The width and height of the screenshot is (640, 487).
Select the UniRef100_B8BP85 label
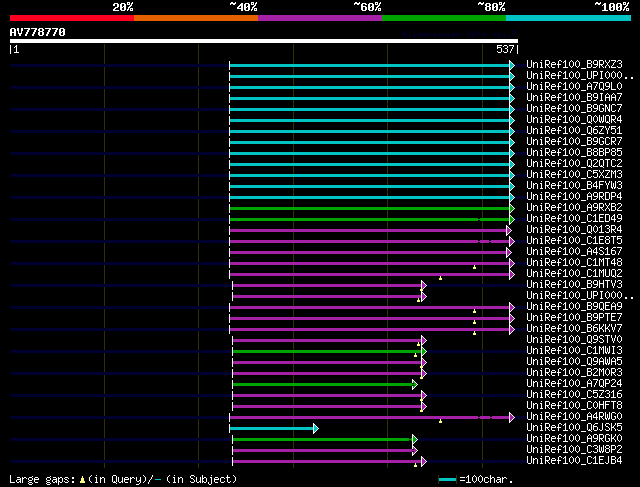click(x=574, y=153)
